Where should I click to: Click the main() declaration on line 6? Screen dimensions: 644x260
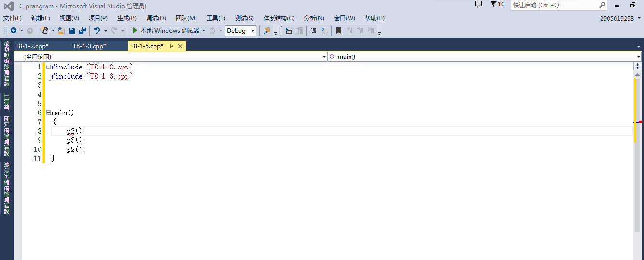pos(63,113)
